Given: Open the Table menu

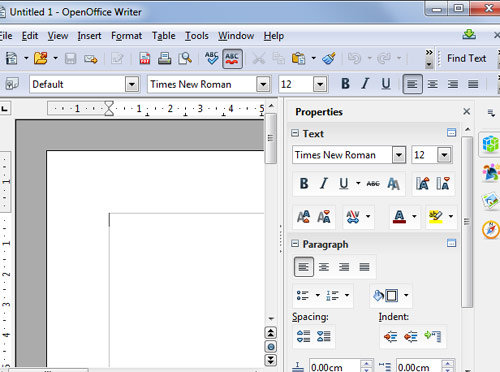Looking at the screenshot, I should tap(163, 36).
